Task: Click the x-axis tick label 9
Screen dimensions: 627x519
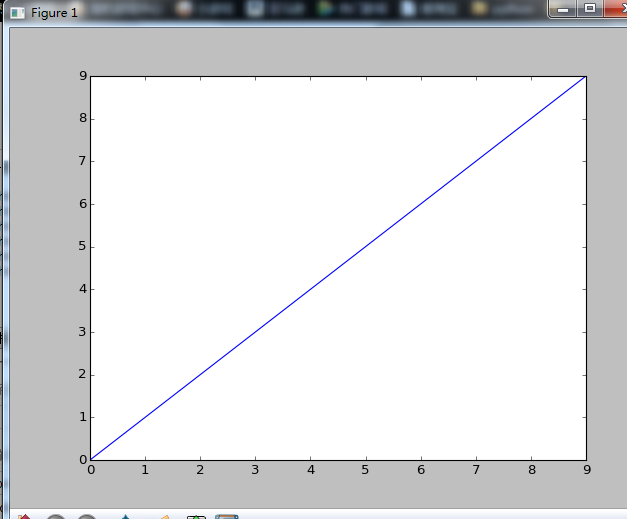Action: [587, 469]
